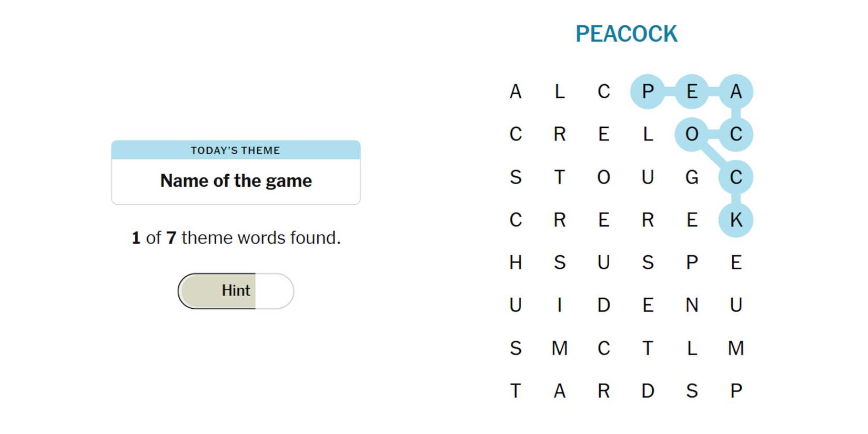
Task: Select the highlighted letter K
Action: [x=735, y=220]
